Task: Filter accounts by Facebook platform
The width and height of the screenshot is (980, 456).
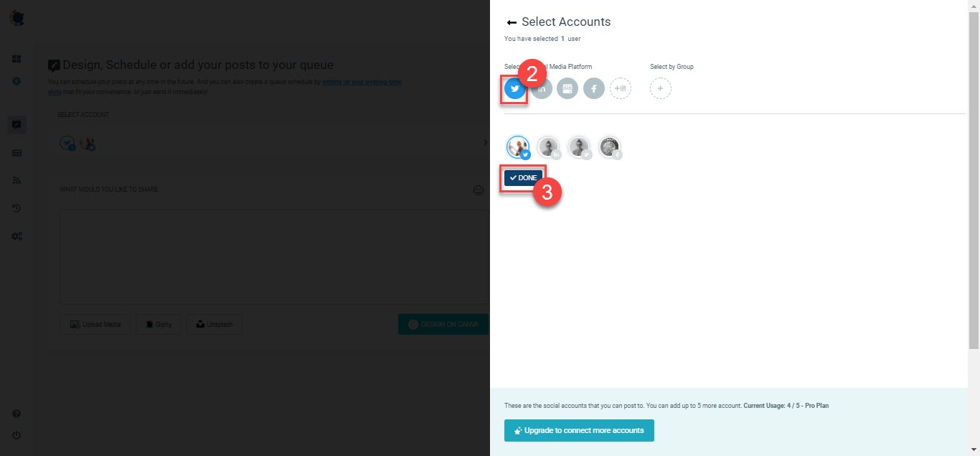Action: tap(594, 89)
